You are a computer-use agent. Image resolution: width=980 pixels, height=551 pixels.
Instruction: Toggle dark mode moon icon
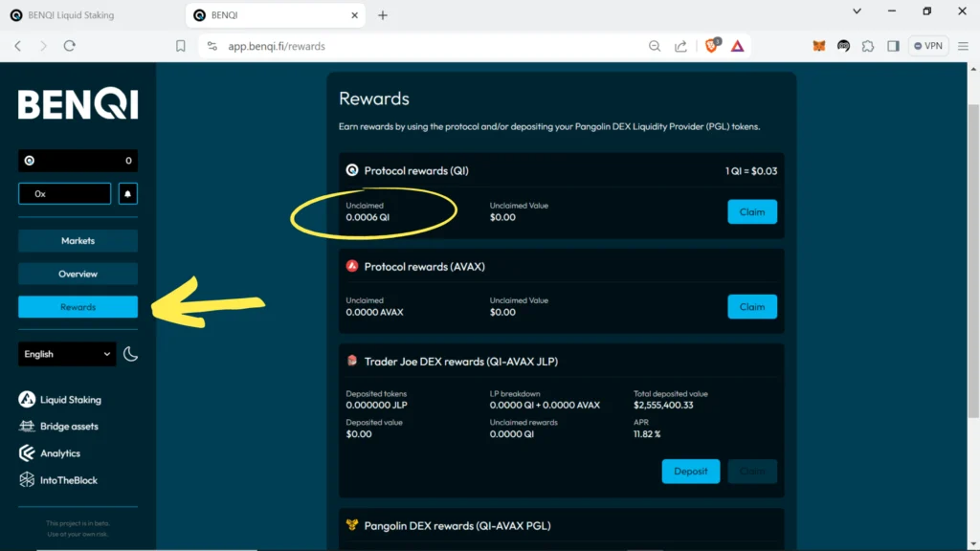131,354
